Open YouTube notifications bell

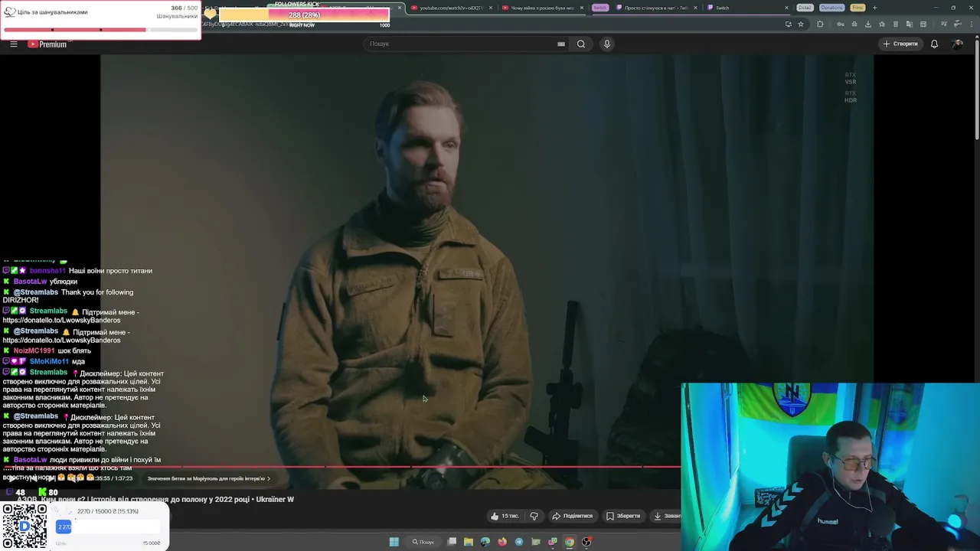tap(934, 44)
